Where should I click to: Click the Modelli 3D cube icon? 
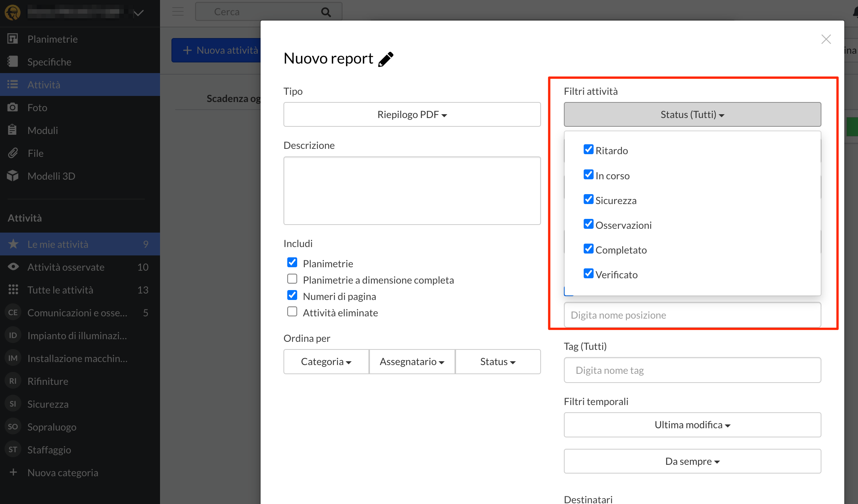tap(13, 176)
